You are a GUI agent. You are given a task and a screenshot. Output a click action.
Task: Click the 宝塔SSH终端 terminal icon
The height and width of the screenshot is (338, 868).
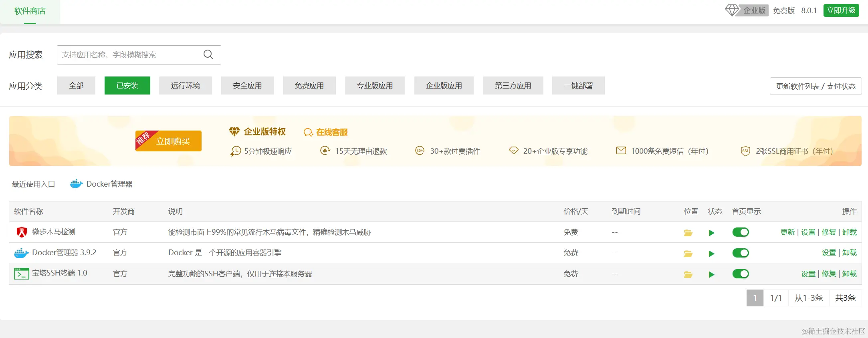(x=22, y=274)
